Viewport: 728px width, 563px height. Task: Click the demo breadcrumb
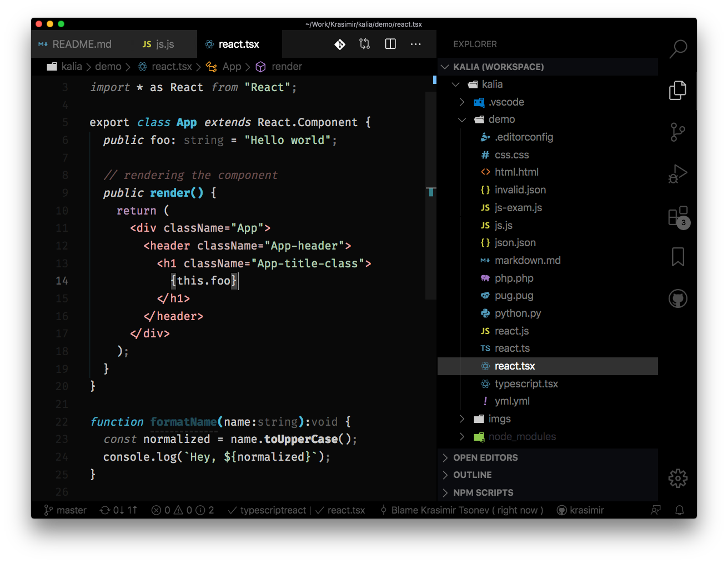[108, 67]
